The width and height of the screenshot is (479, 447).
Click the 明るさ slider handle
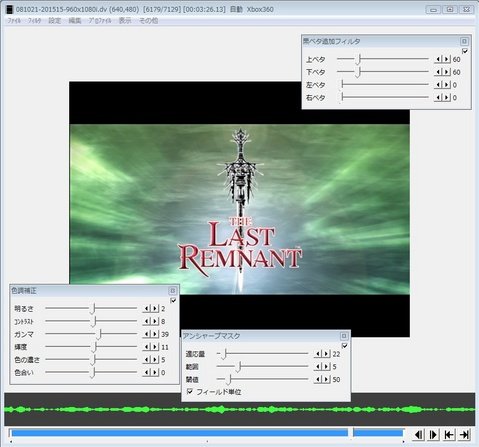point(93,309)
